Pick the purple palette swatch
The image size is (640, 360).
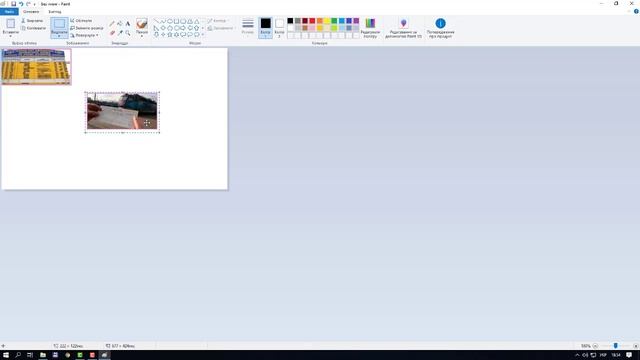[356, 21]
